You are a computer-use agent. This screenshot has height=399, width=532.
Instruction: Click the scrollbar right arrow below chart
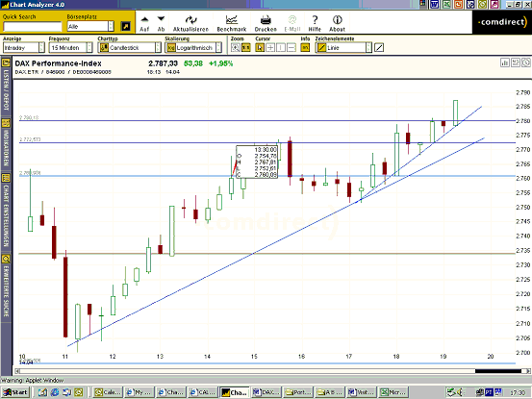[528, 371]
